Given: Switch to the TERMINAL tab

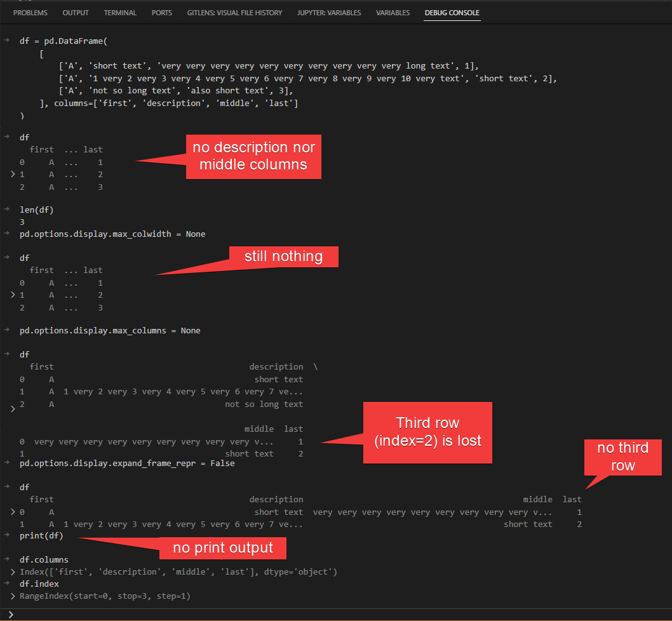Looking at the screenshot, I should pos(120,12).
